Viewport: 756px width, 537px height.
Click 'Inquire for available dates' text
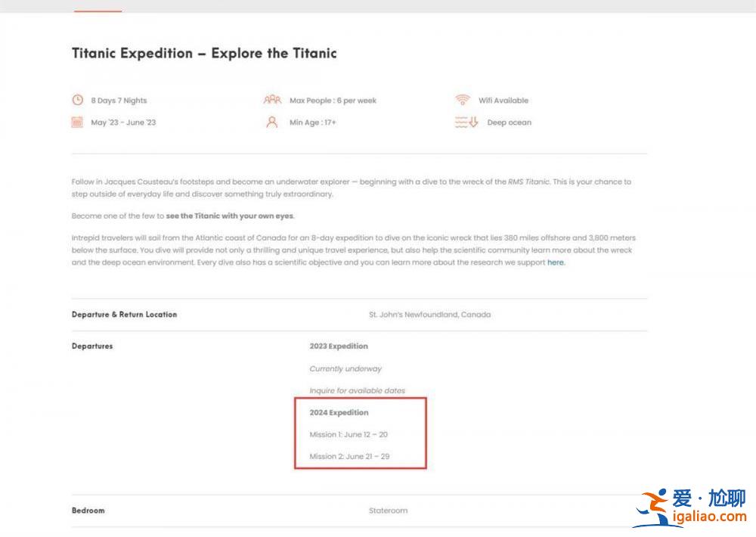[x=358, y=391]
